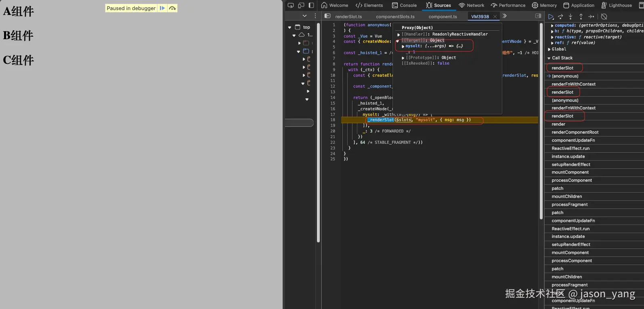644x309 pixels.
Task: Click the step over next function icon
Action: tap(560, 17)
